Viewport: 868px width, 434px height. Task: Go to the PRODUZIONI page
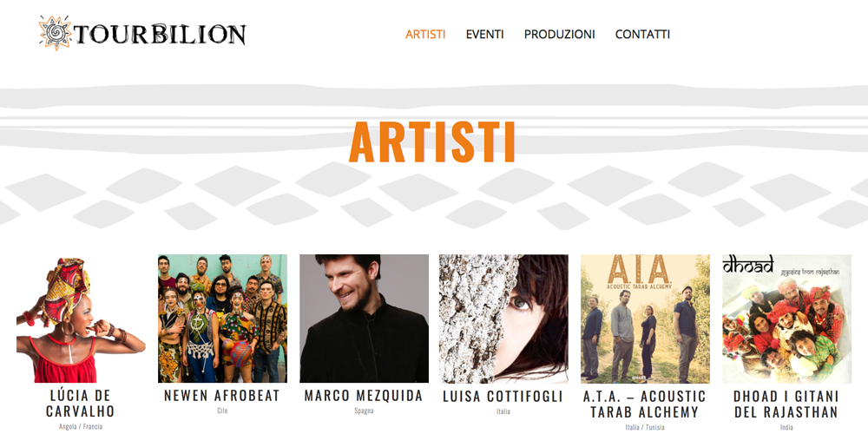tap(560, 35)
